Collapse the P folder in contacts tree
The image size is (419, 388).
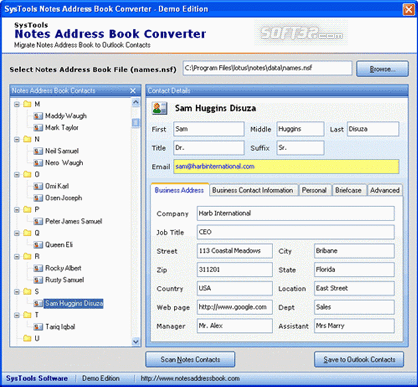[x=17, y=210]
